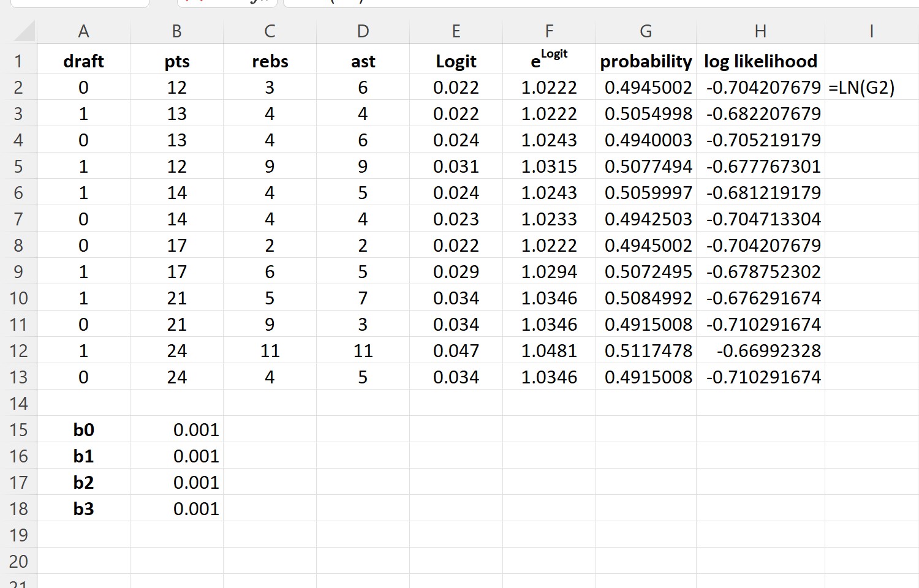Select the b3 label cell
This screenshot has height=588, width=919.
[x=83, y=508]
